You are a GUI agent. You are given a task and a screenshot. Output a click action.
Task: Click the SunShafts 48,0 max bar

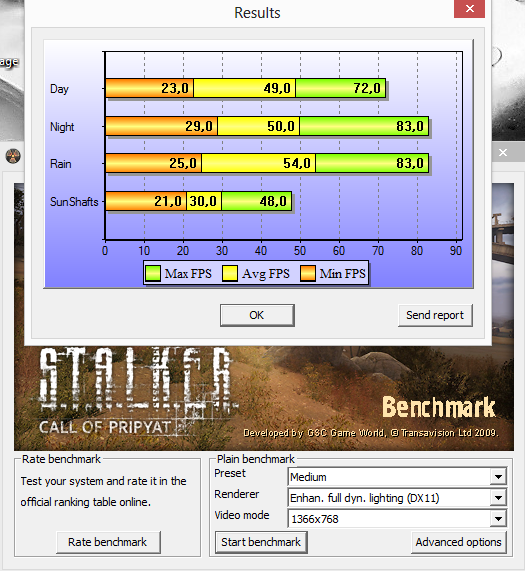[x=257, y=201]
